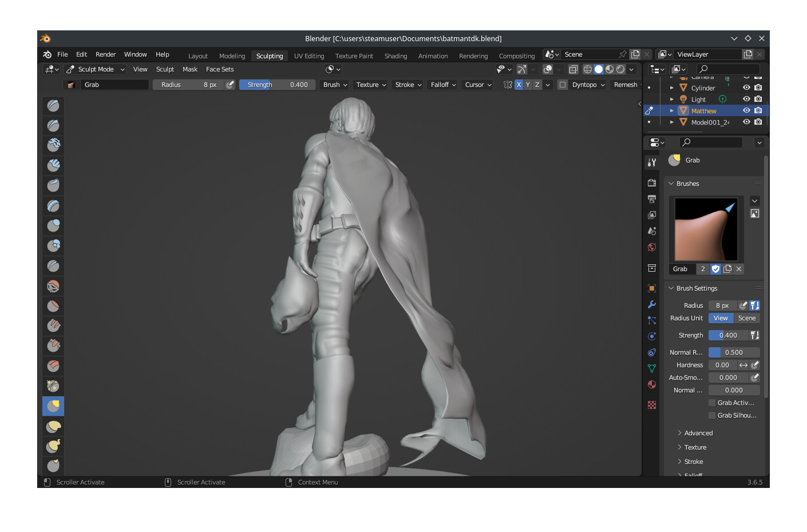Image resolution: width=807 pixels, height=532 pixels.
Task: Select the Clay Thumb brush tool
Action: 53,185
